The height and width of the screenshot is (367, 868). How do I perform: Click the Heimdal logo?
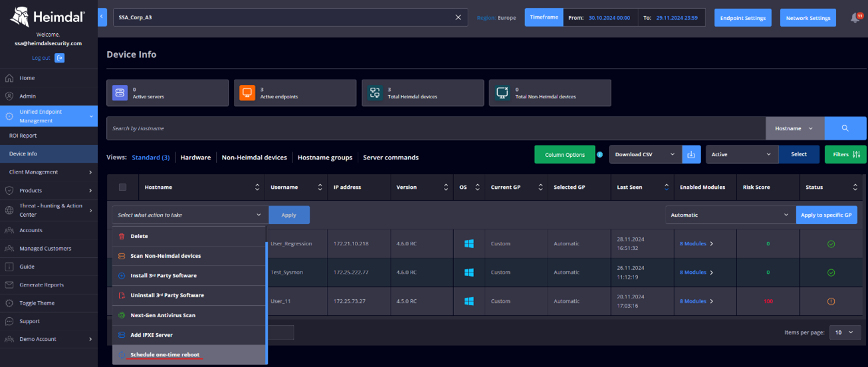click(x=48, y=16)
